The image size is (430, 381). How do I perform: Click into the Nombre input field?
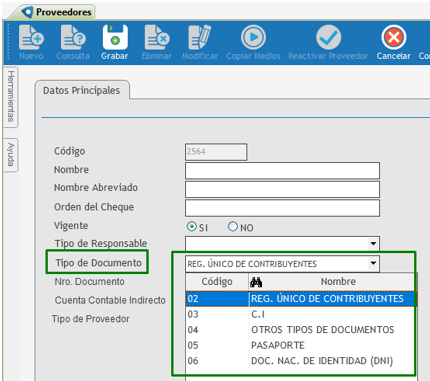(282, 171)
